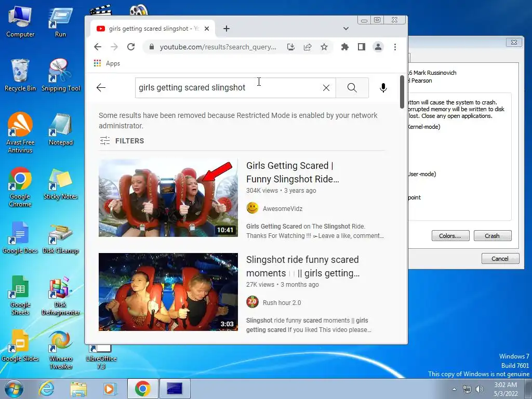This screenshot has height=399, width=532.
Task: Open Girls Getting Scared Funny Slingshot title
Action: (x=292, y=172)
